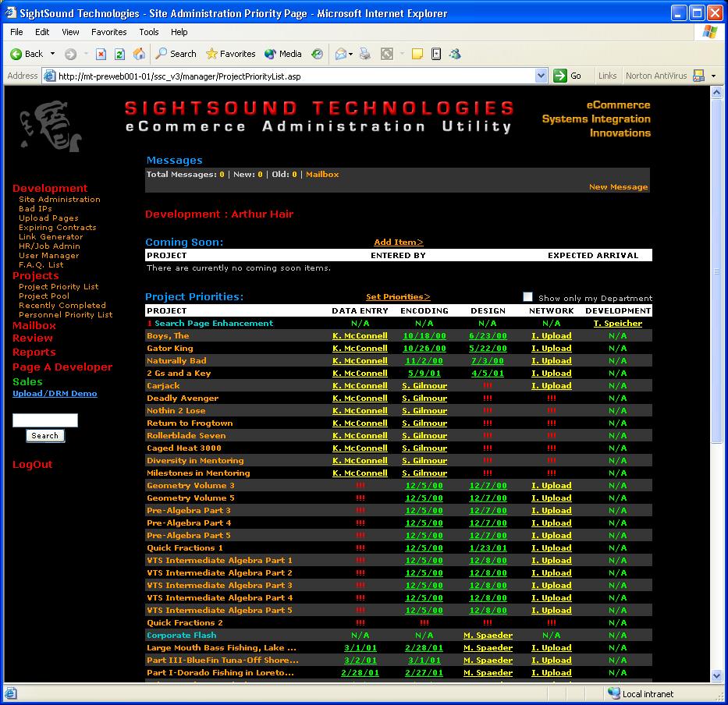Open Personnel Priority List in the sidebar
This screenshot has width=728, height=705.
tap(66, 314)
